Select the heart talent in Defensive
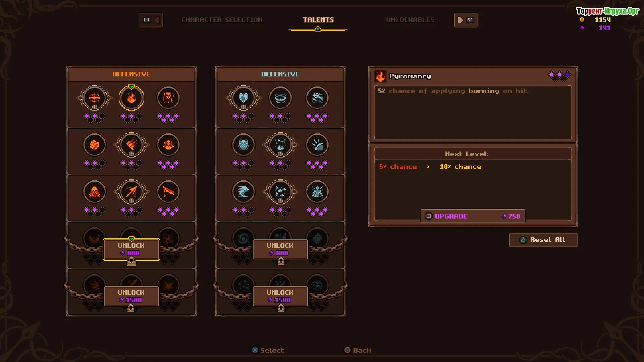Image resolution: width=644 pixels, height=362 pixels. (244, 98)
